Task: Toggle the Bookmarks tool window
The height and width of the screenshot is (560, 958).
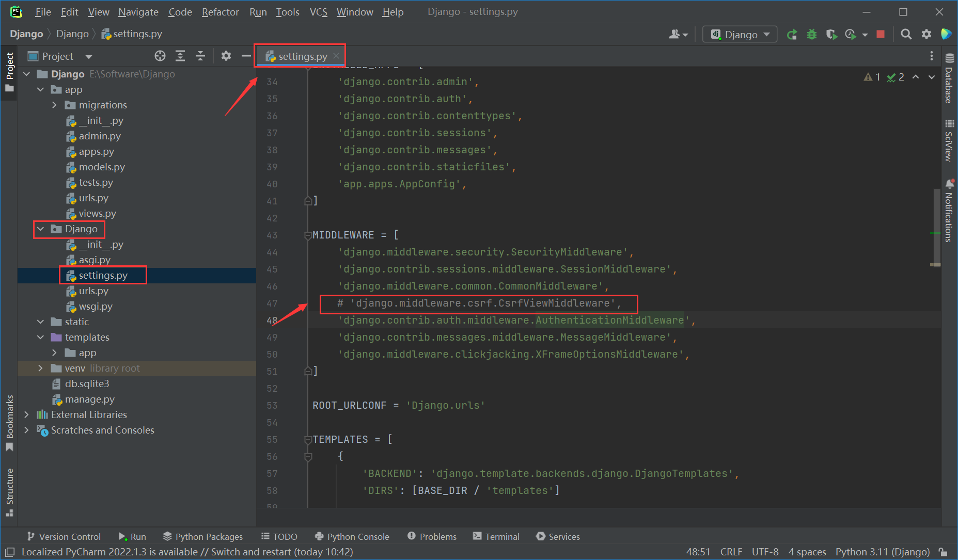Action: tap(9, 423)
